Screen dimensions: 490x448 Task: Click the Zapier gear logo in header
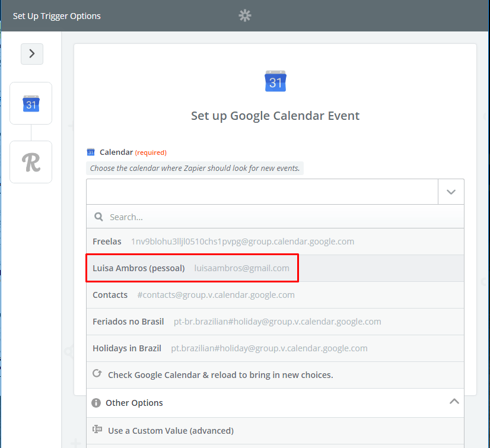point(245,16)
